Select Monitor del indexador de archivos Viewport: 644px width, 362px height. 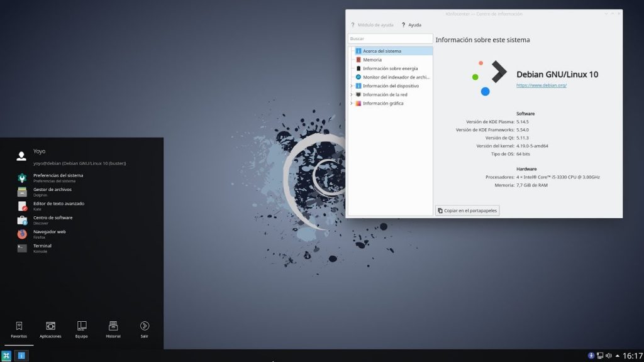point(394,77)
